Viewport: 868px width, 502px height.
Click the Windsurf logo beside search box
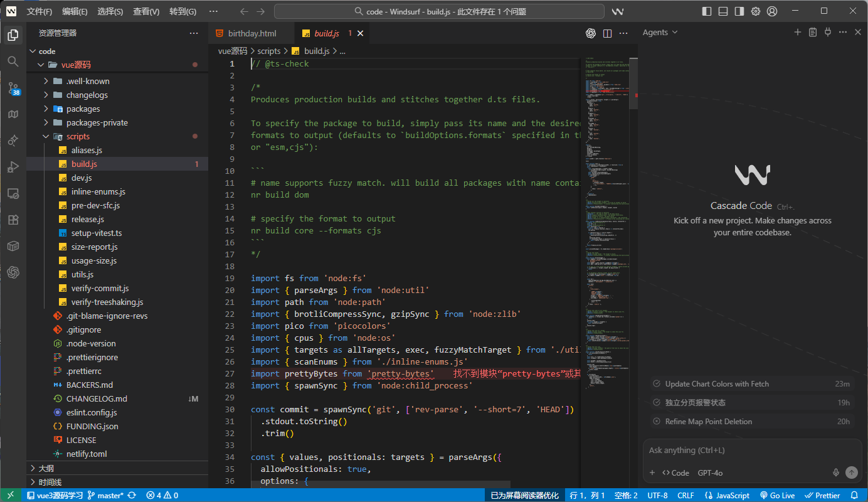click(x=618, y=11)
